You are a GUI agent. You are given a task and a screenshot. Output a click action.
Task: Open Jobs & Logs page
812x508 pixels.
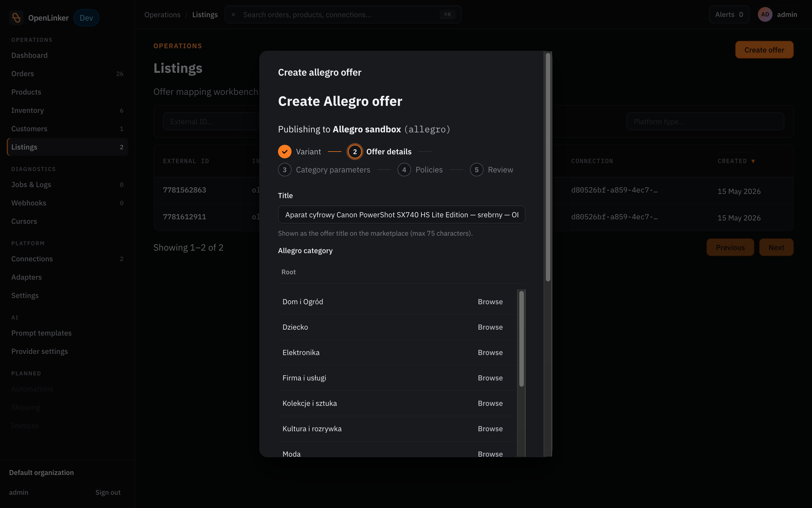click(x=67, y=185)
